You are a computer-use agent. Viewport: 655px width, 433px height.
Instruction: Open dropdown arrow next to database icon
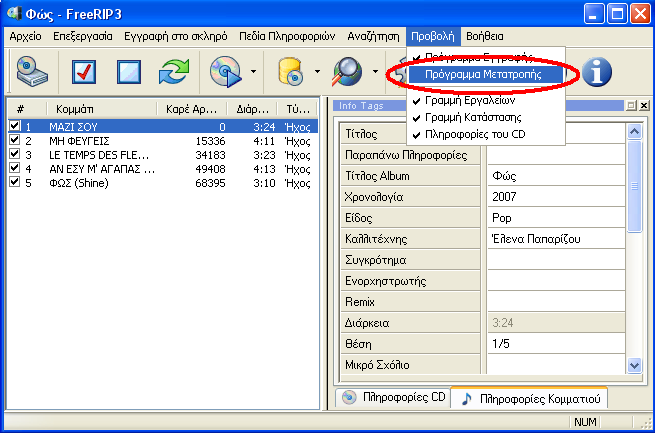click(317, 72)
